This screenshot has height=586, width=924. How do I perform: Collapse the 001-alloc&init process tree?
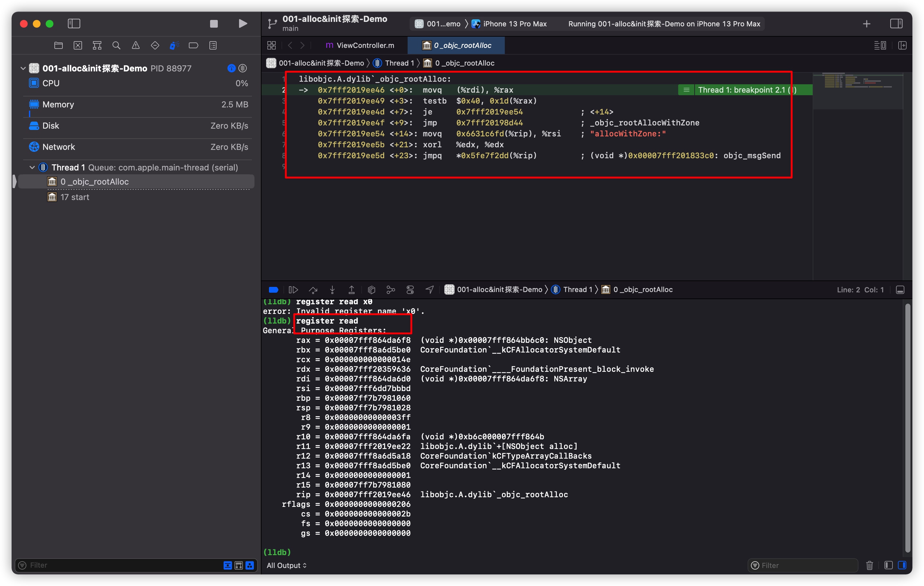pos(23,68)
